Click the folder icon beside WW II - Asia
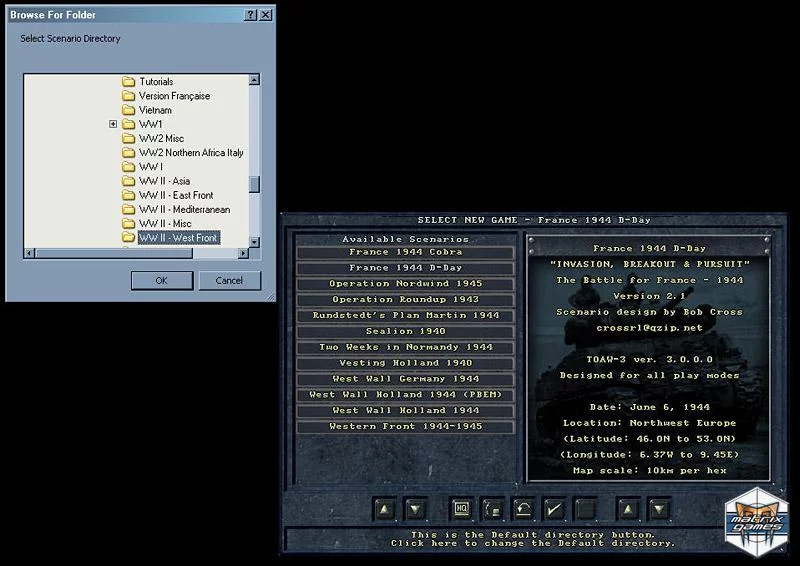This screenshot has width=800, height=566. 129,181
